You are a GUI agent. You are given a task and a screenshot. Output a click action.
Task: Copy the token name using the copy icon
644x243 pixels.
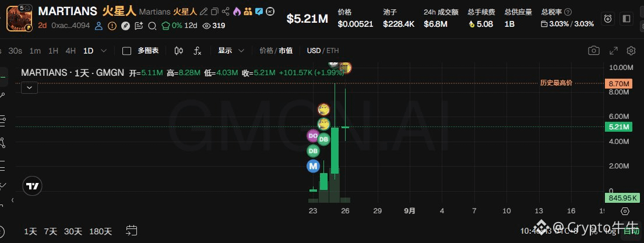(214, 12)
